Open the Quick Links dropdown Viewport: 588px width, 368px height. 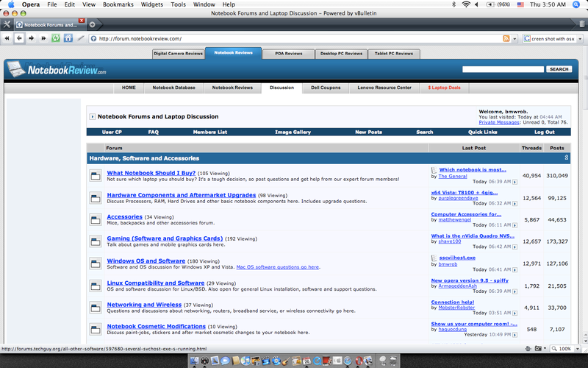point(483,132)
